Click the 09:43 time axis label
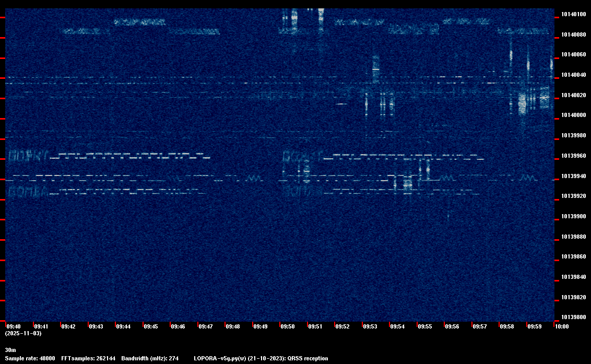Image resolution: width=591 pixels, height=364 pixels. click(96, 326)
